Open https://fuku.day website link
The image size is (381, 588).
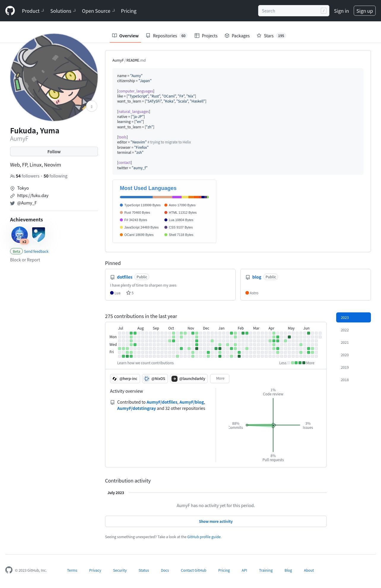(x=33, y=196)
